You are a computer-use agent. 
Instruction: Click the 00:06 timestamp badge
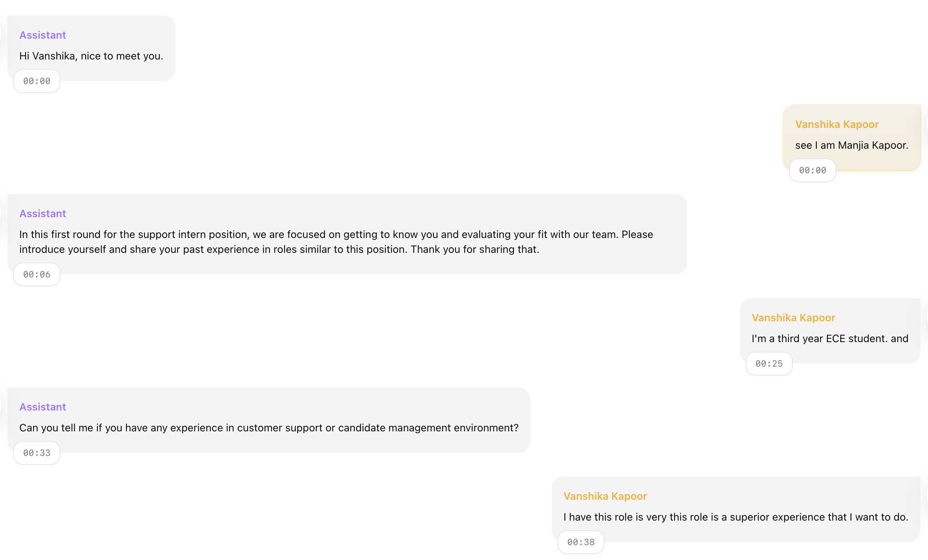[x=36, y=274]
